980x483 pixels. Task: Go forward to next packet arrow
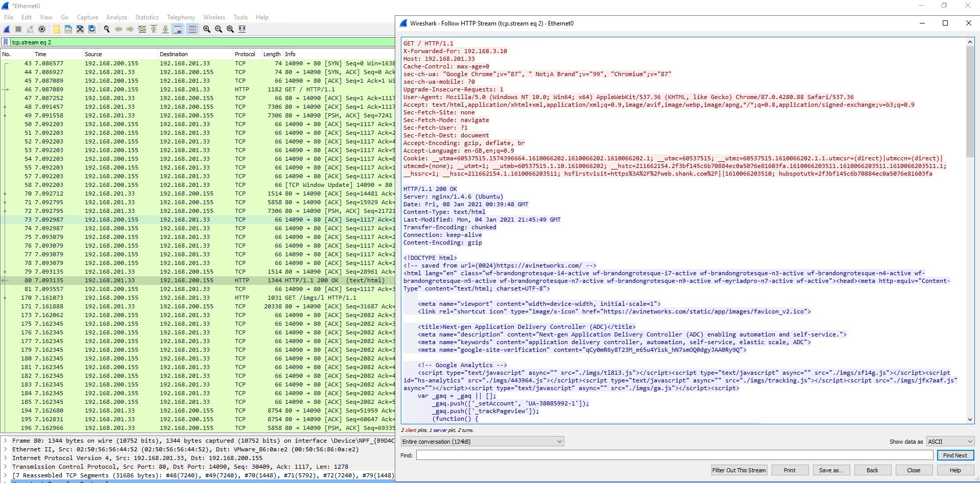[x=130, y=29]
